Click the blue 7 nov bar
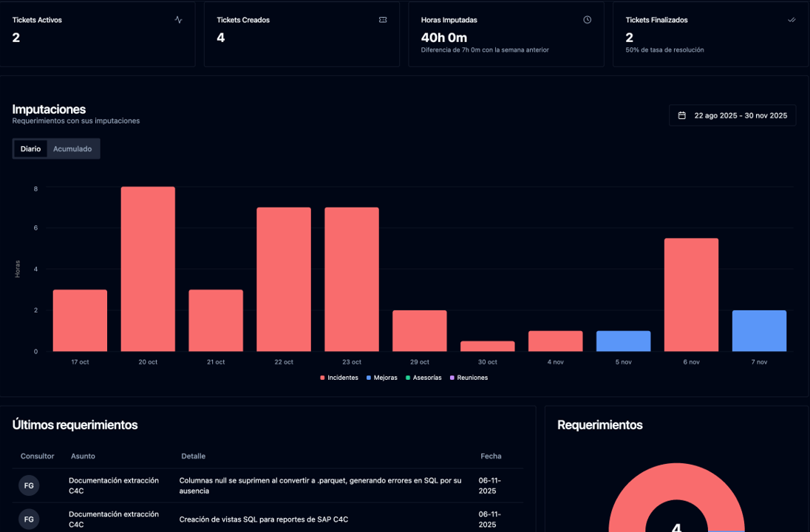 (x=760, y=331)
